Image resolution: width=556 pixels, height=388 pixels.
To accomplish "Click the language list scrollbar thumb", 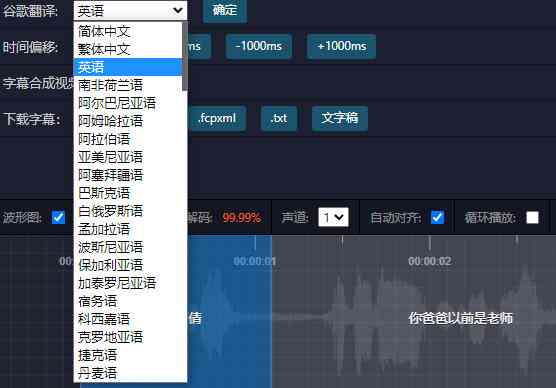I will click(185, 56).
